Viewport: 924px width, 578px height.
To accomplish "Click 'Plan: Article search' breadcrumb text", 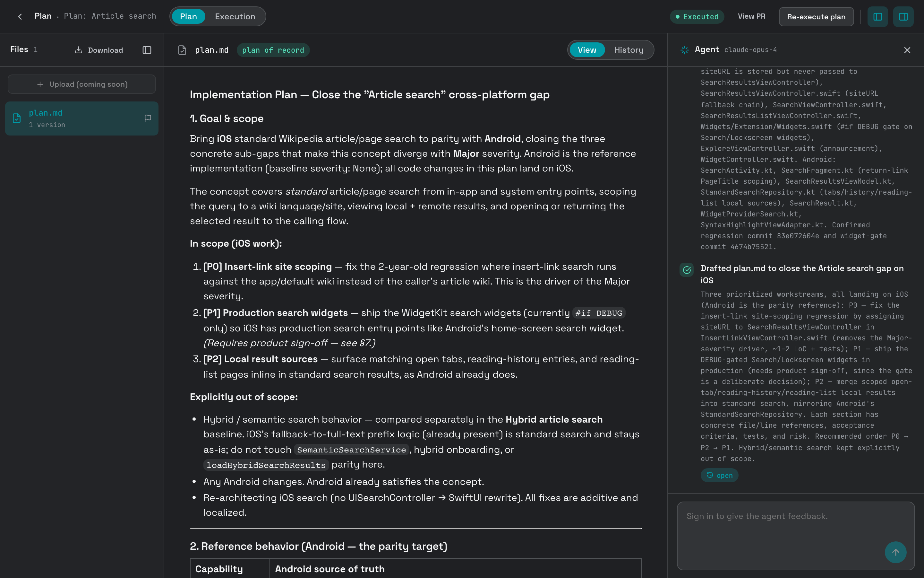I will tap(110, 16).
